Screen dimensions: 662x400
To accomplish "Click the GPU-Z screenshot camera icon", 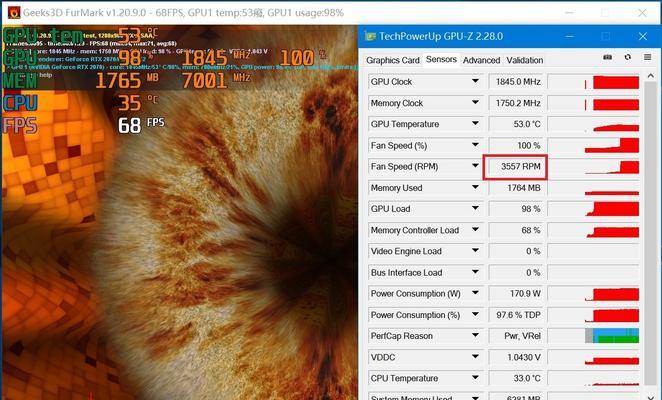I will [x=608, y=57].
